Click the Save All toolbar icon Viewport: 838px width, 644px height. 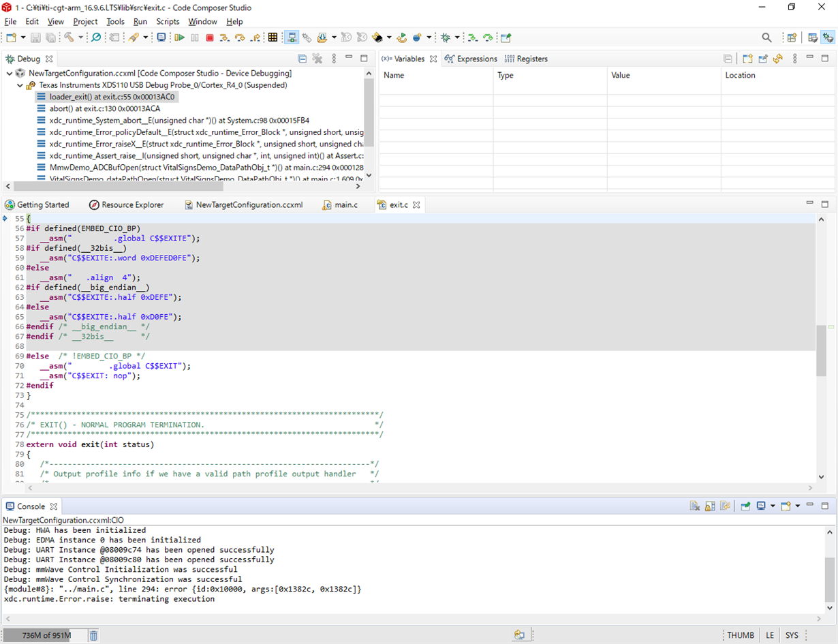[x=50, y=37]
